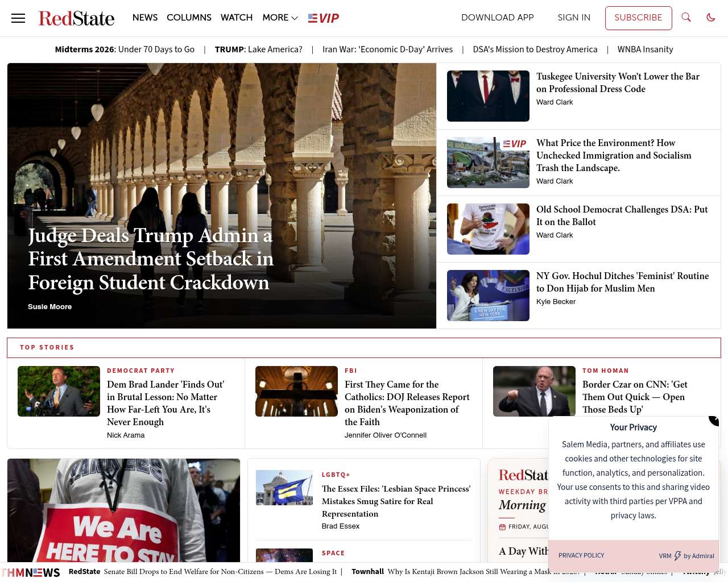
Task: Open the site search magnifier
Action: 686,18
